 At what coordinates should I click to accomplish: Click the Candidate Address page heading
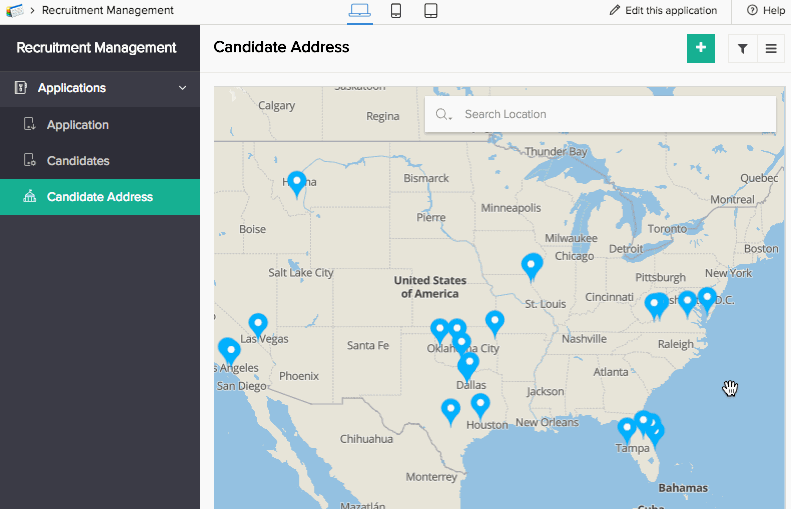pos(281,47)
